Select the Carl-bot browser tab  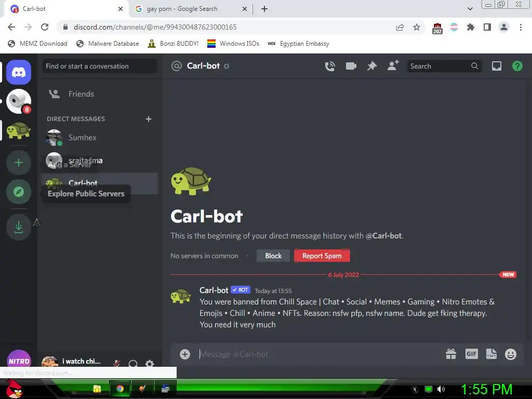point(66,9)
